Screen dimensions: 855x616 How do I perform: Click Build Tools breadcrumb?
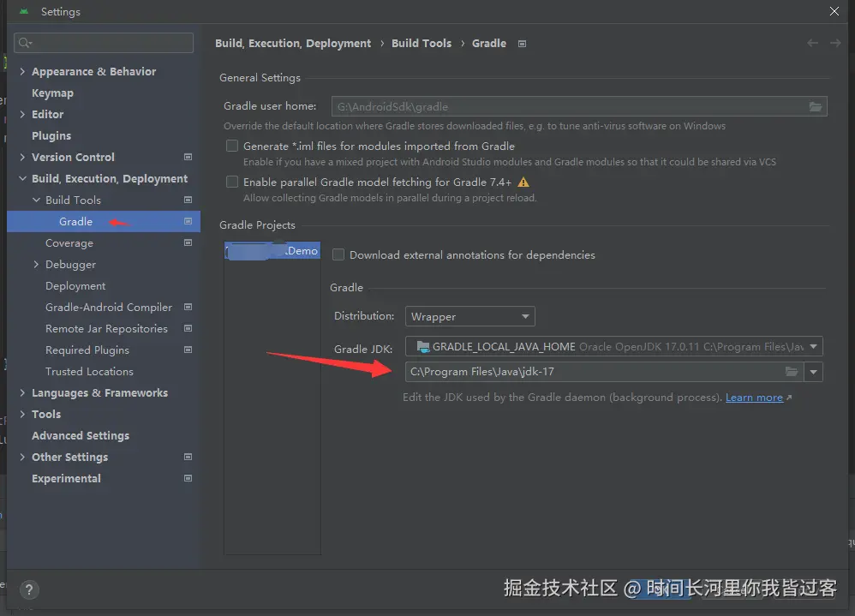422,43
